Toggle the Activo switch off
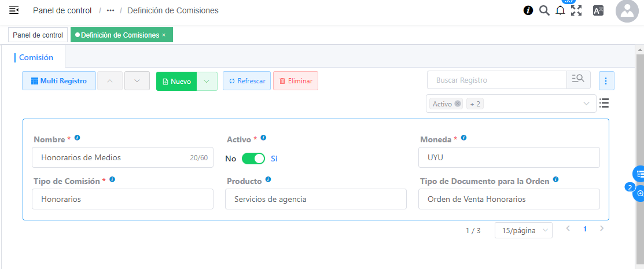 [x=253, y=159]
